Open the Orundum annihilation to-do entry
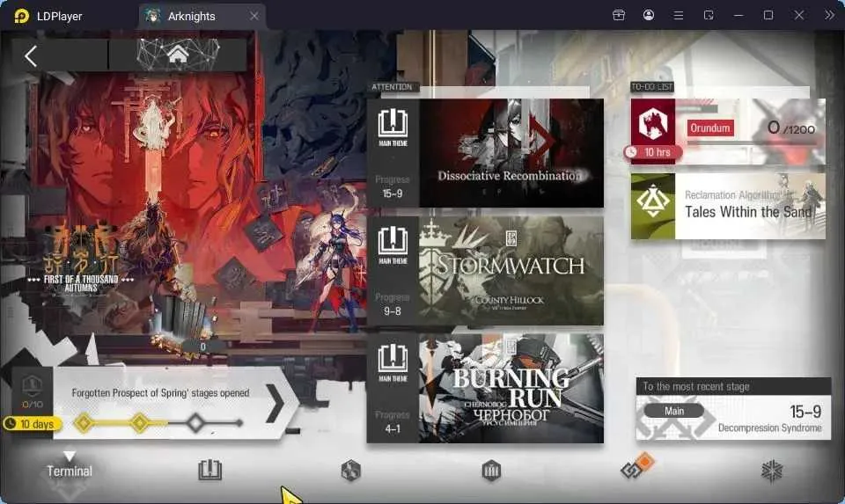 (728, 131)
